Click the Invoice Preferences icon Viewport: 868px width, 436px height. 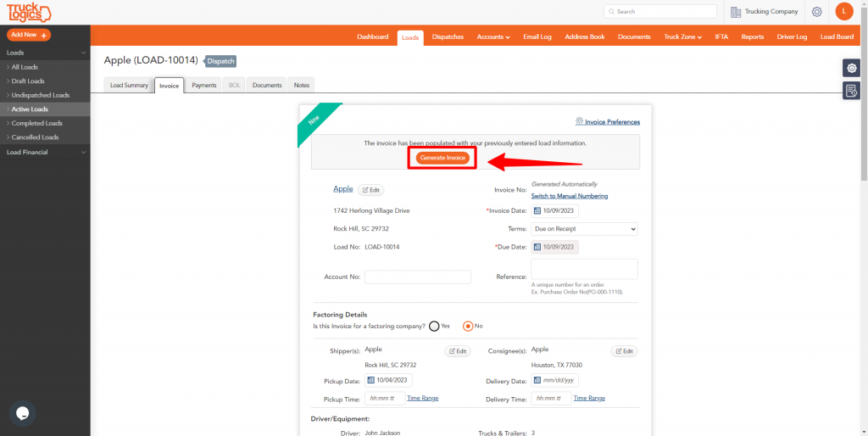tap(579, 121)
